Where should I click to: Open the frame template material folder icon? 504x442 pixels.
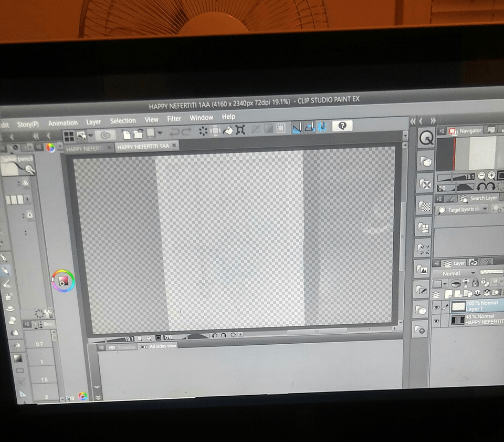(x=424, y=228)
